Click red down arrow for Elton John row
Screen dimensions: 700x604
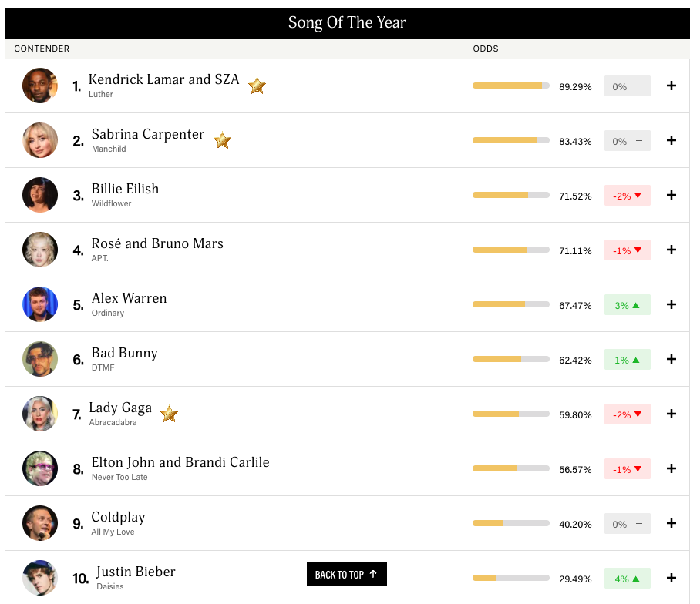638,469
